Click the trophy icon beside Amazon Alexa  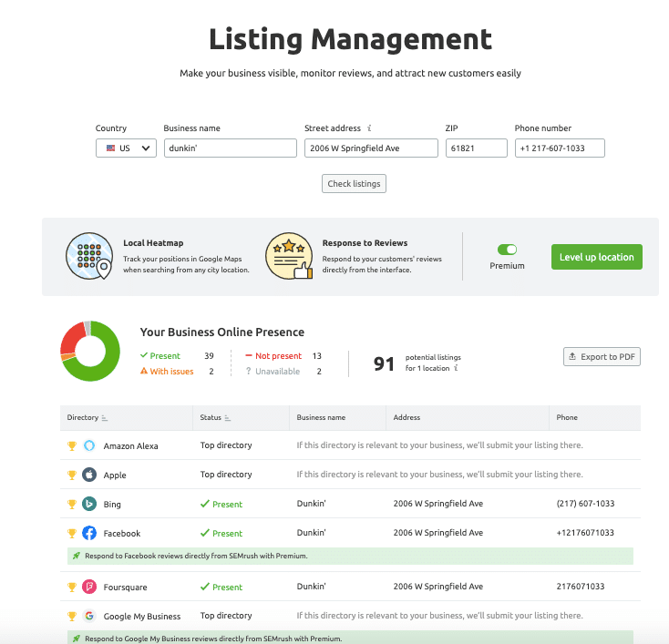coord(72,446)
